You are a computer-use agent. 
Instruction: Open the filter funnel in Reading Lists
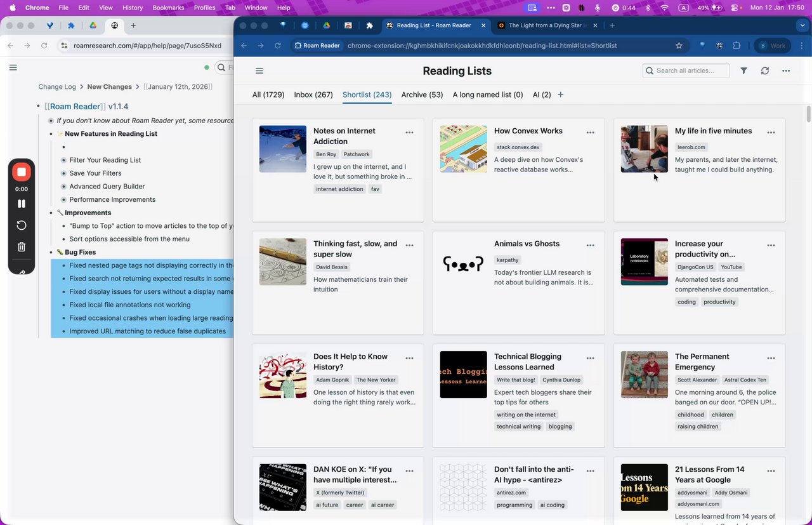pyautogui.click(x=743, y=70)
